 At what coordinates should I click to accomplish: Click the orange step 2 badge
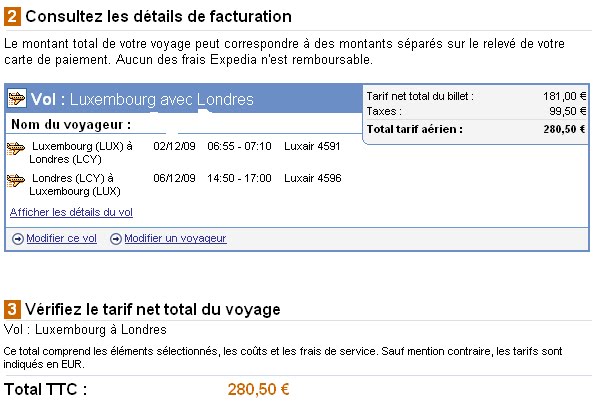11,17
